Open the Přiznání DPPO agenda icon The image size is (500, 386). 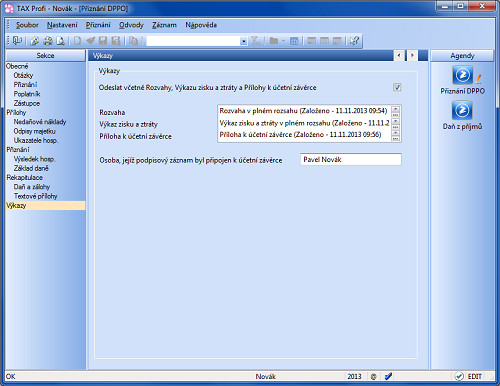point(462,75)
